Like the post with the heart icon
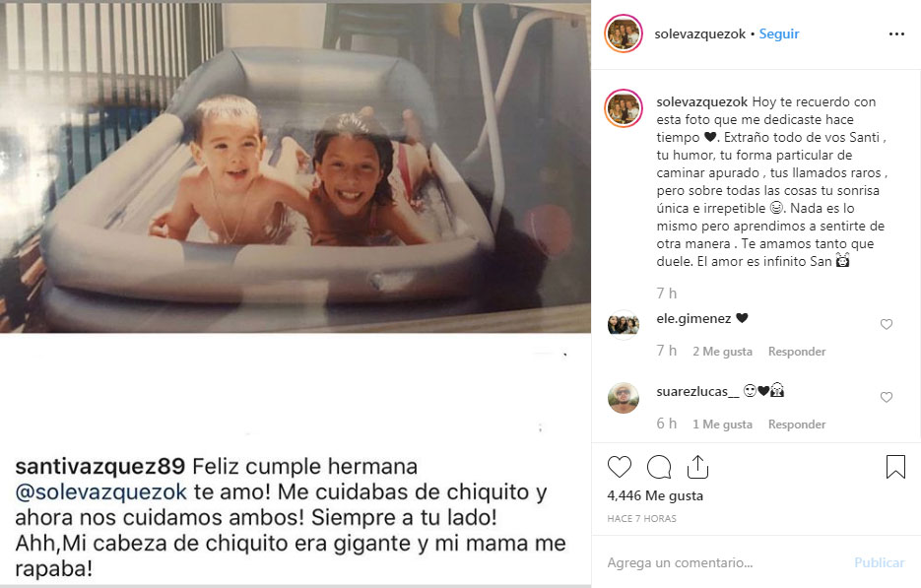This screenshot has width=921, height=588. 620,467
